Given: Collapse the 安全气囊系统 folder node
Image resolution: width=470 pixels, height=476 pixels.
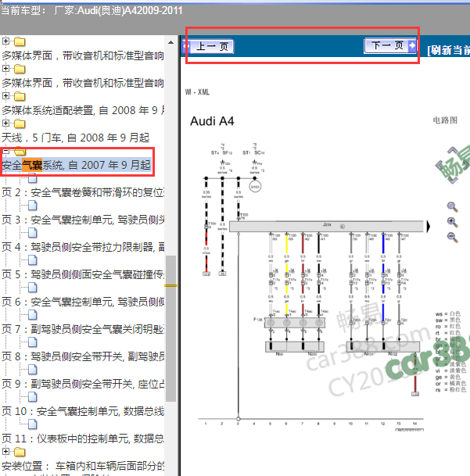Looking at the screenshot, I should click(x=5, y=151).
